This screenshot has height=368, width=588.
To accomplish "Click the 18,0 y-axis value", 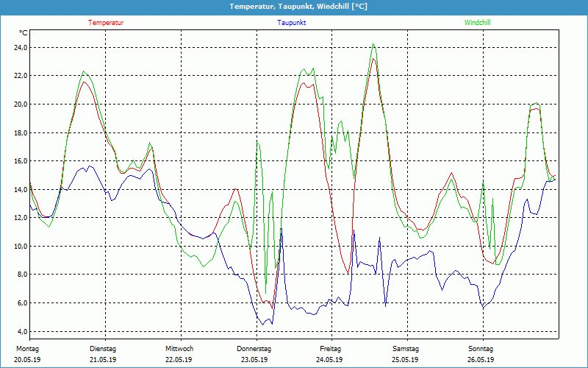I will [21, 132].
